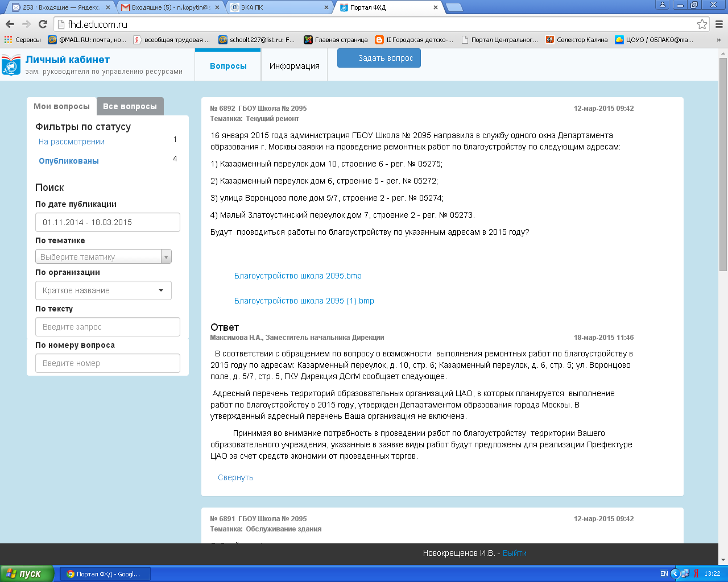Filter by На рассмотрении status
Image resolution: width=728 pixels, height=582 pixels.
pos(72,142)
